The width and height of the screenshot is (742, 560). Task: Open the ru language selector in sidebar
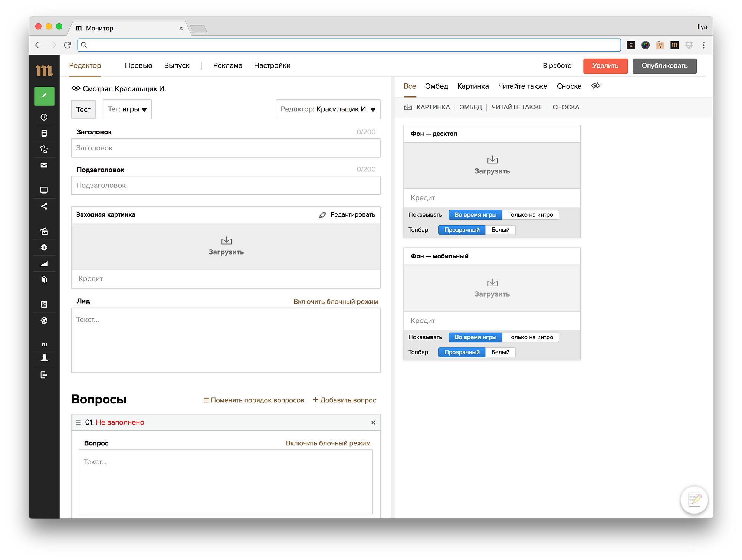pyautogui.click(x=44, y=344)
